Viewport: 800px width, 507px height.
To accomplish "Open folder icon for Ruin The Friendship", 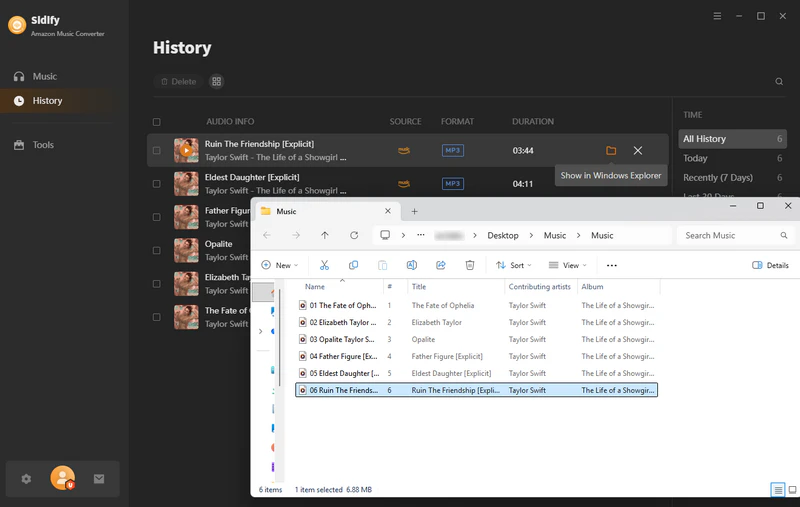I will pos(611,150).
